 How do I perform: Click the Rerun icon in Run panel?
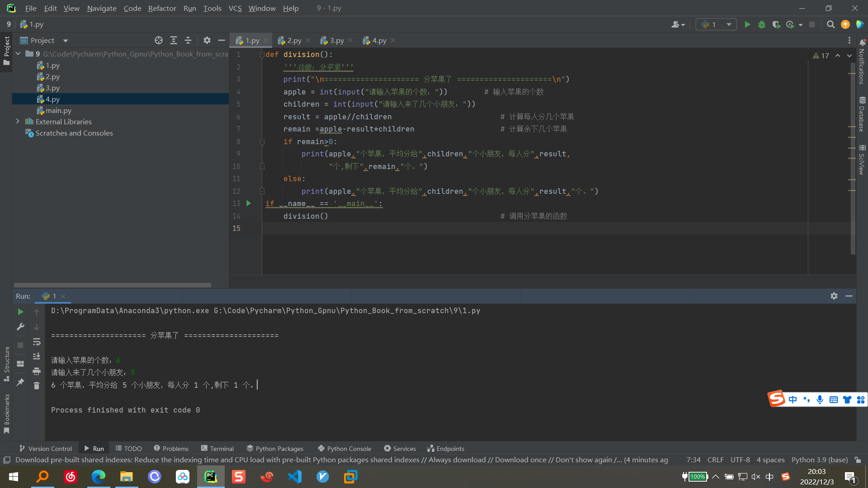click(x=20, y=312)
